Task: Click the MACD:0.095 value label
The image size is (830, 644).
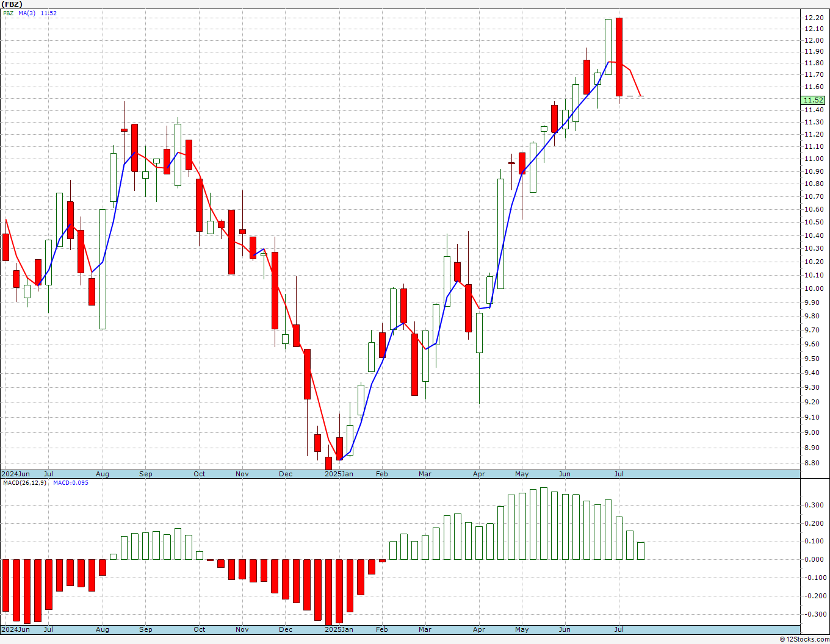Action: 71,482
